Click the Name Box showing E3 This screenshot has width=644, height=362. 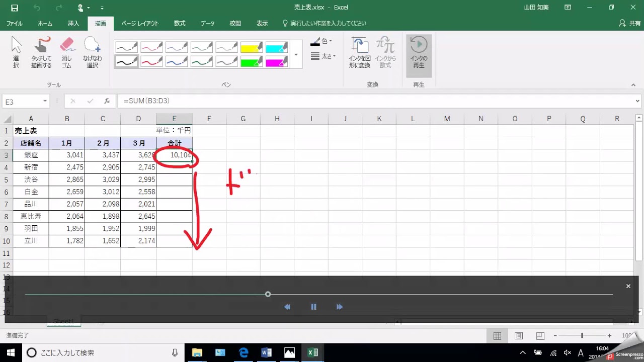22,102
